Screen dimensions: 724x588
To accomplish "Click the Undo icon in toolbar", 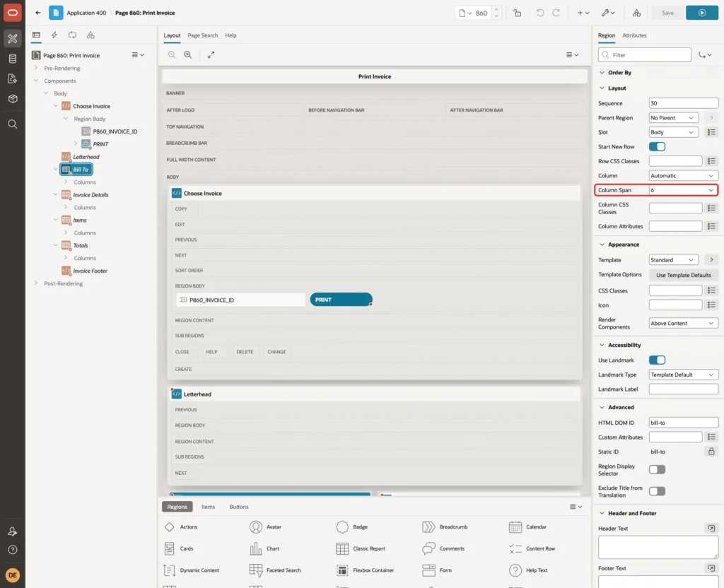I will coord(539,13).
